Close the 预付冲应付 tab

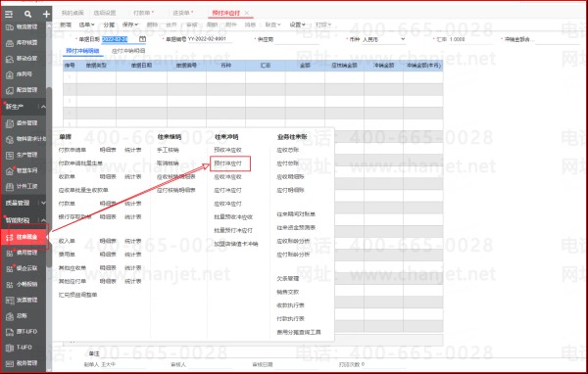click(247, 13)
